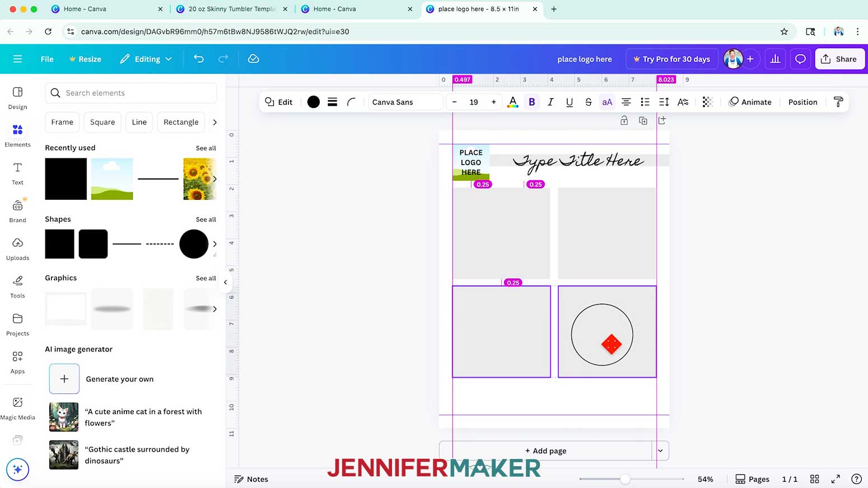Screen dimensions: 868x488
Task: Click the Share button
Action: pyautogui.click(x=839, y=59)
